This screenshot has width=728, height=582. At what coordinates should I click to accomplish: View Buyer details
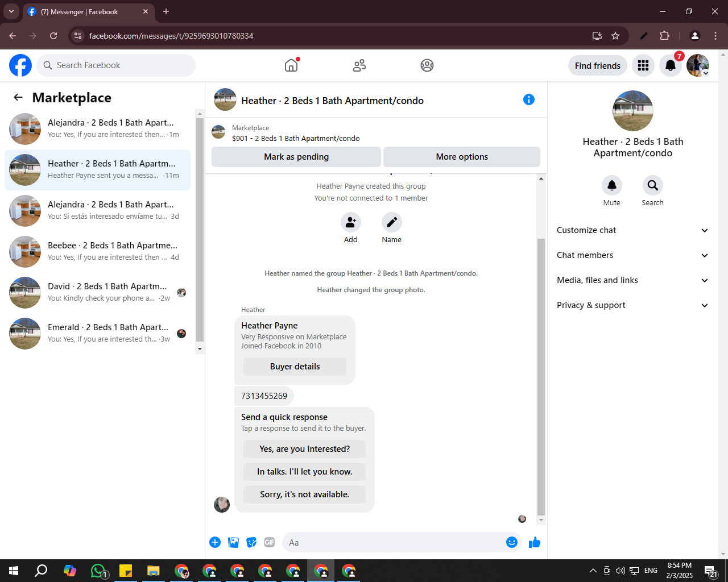point(295,367)
